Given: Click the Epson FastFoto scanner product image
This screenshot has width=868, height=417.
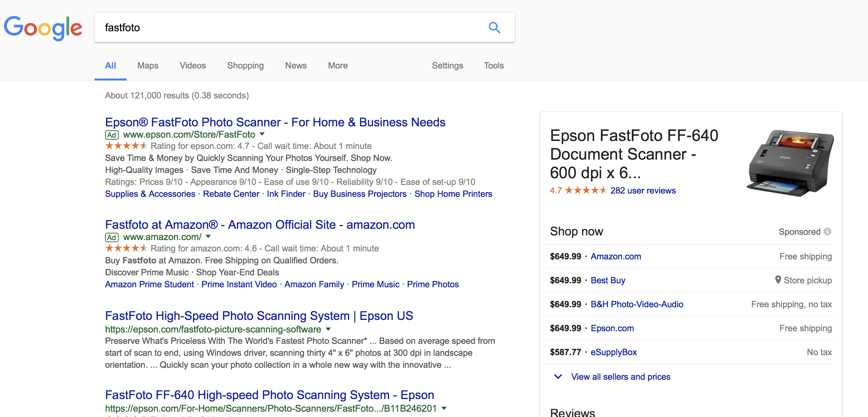Looking at the screenshot, I should click(790, 163).
